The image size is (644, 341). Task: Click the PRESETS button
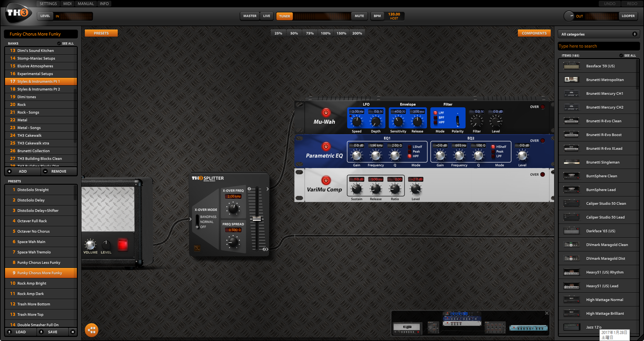pyautogui.click(x=101, y=33)
